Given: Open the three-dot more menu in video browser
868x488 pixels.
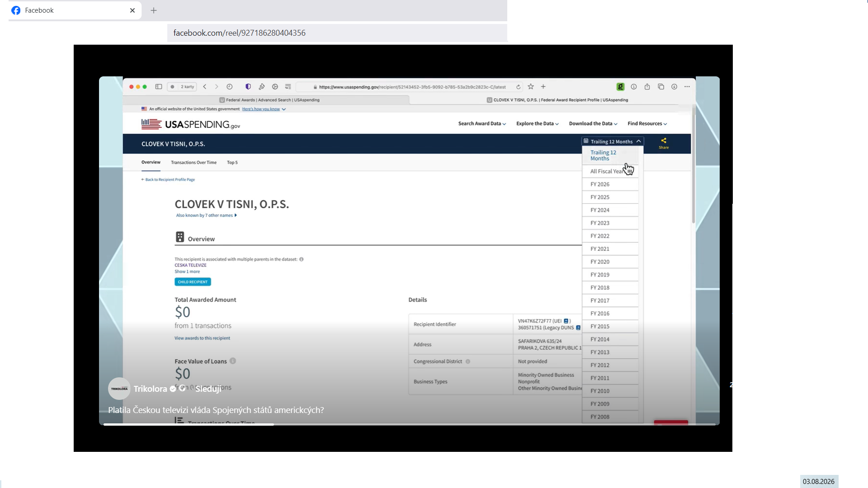Looking at the screenshot, I should pos(687,87).
